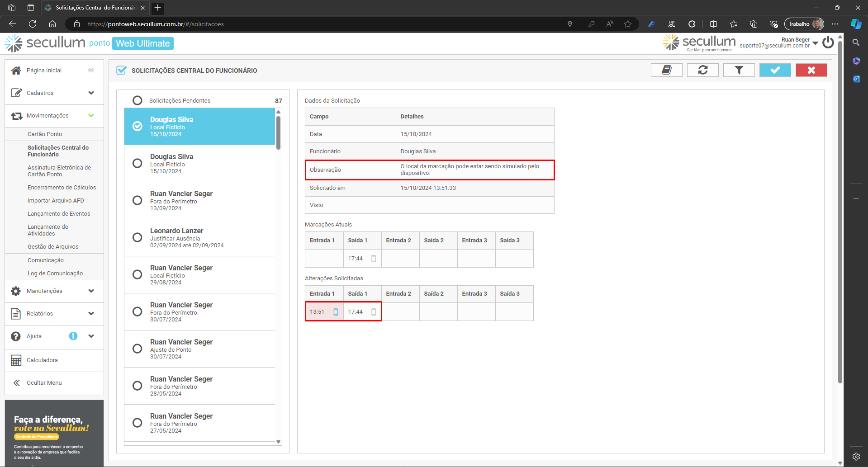Click the request list scrollbar
Image resolution: width=868 pixels, height=467 pixels.
pos(278,133)
